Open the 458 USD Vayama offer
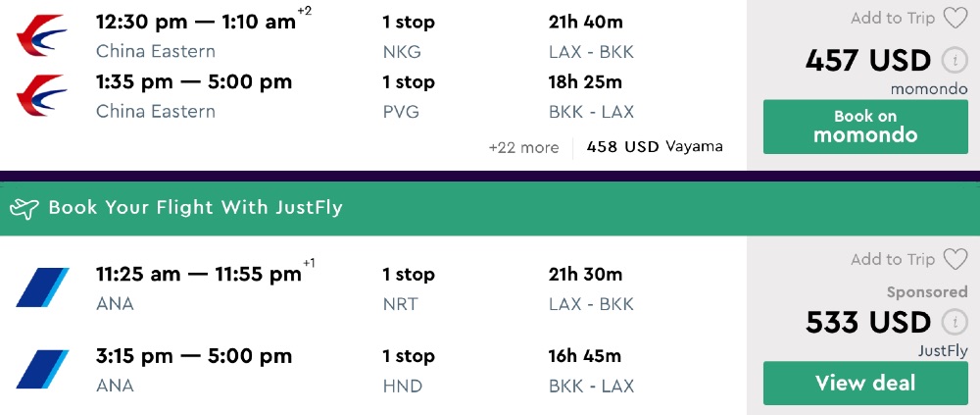Image resolution: width=980 pixels, height=415 pixels. (655, 147)
